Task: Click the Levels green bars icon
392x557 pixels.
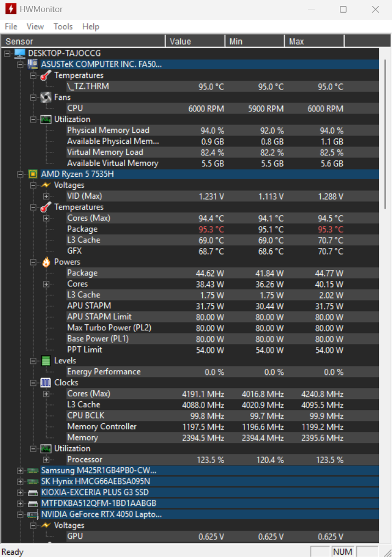Action: pos(46,361)
